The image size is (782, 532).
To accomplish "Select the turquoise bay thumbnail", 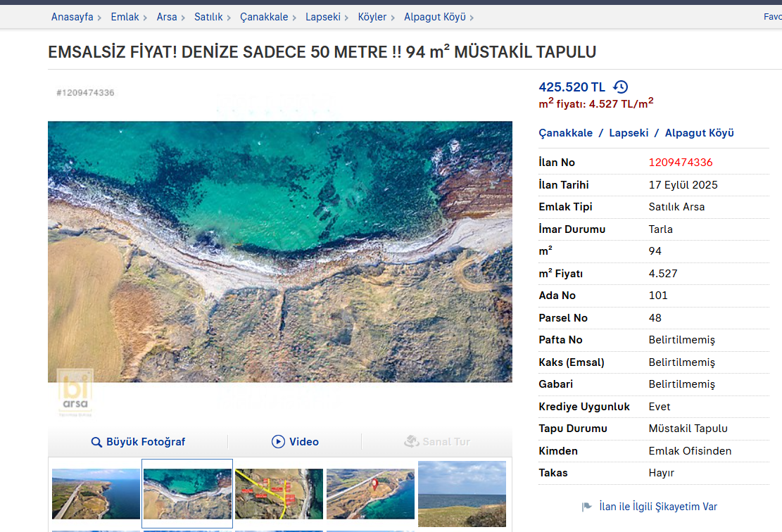I will pyautogui.click(x=187, y=494).
